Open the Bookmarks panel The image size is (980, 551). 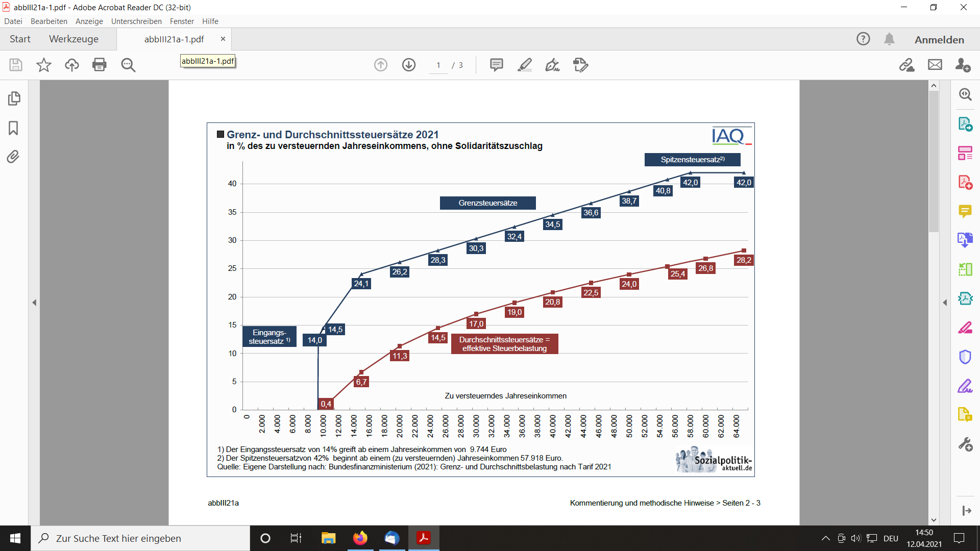coord(14,128)
